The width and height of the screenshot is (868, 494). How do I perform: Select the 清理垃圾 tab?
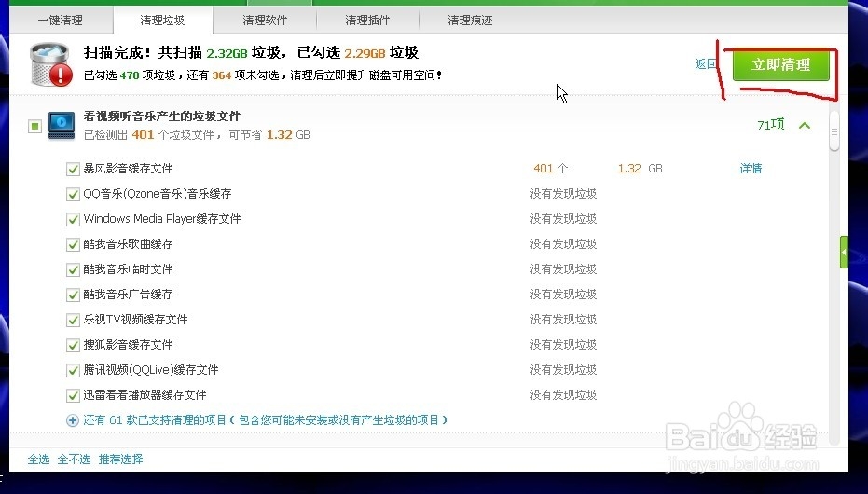(163, 21)
